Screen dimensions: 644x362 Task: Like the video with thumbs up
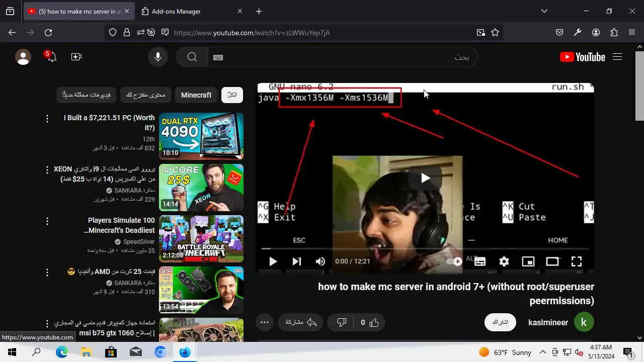[x=370, y=323]
